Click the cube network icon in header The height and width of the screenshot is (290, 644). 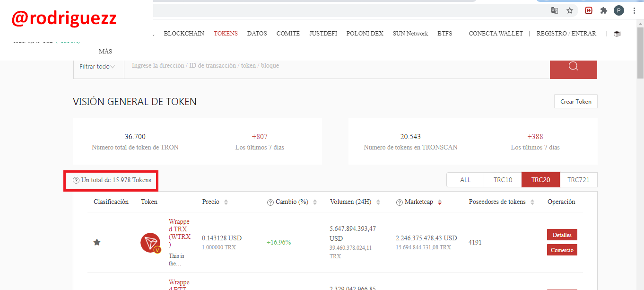coord(617,34)
